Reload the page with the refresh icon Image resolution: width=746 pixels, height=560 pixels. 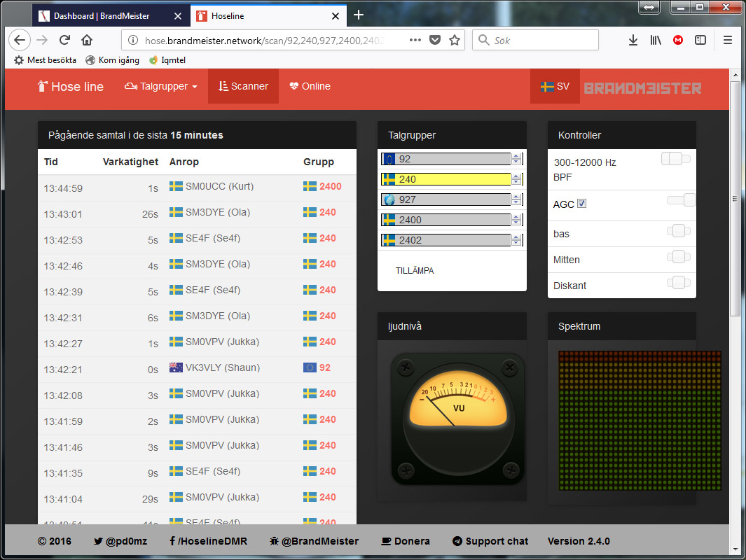click(x=64, y=40)
